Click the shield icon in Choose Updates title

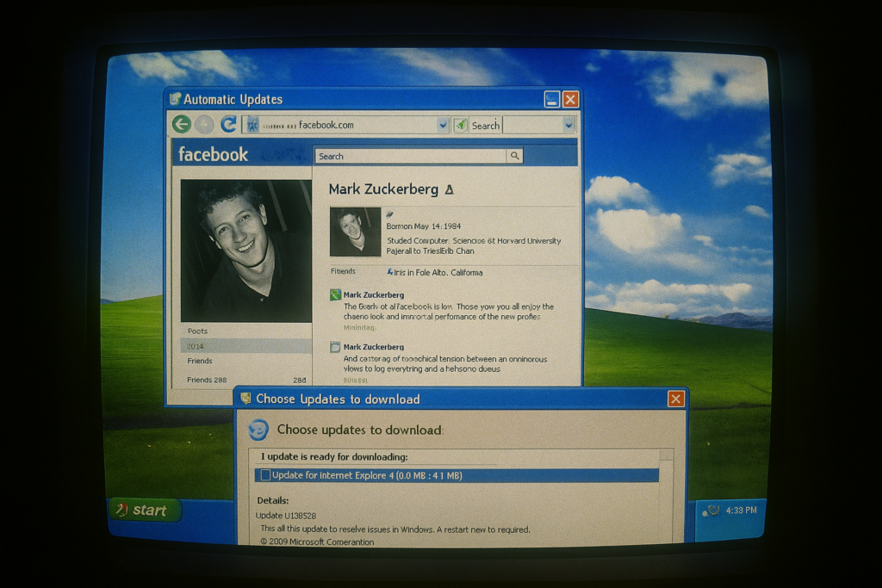[x=245, y=399]
